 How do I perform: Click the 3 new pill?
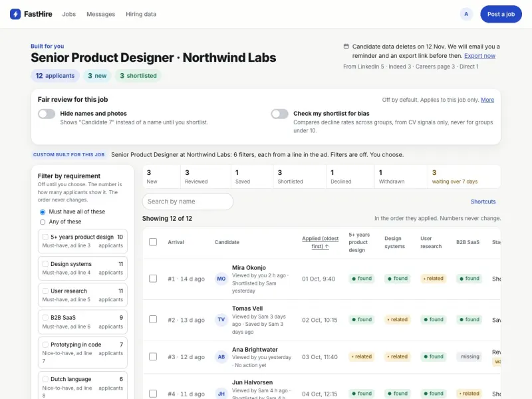tap(97, 76)
